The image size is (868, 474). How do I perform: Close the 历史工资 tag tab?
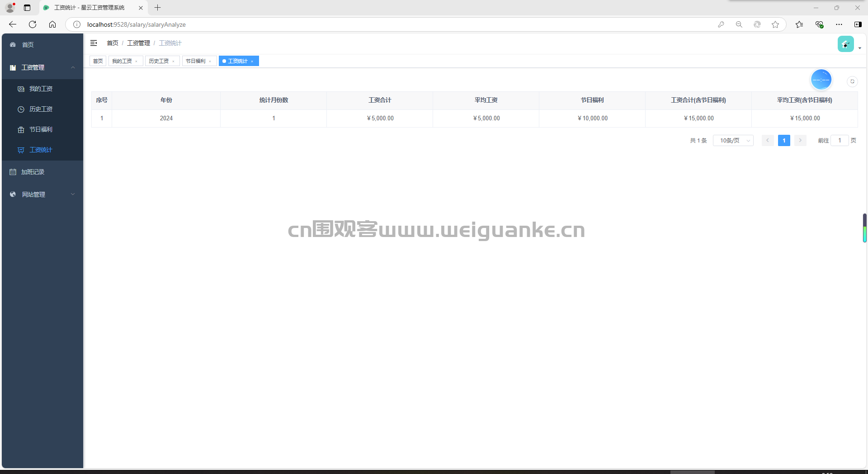coord(173,62)
